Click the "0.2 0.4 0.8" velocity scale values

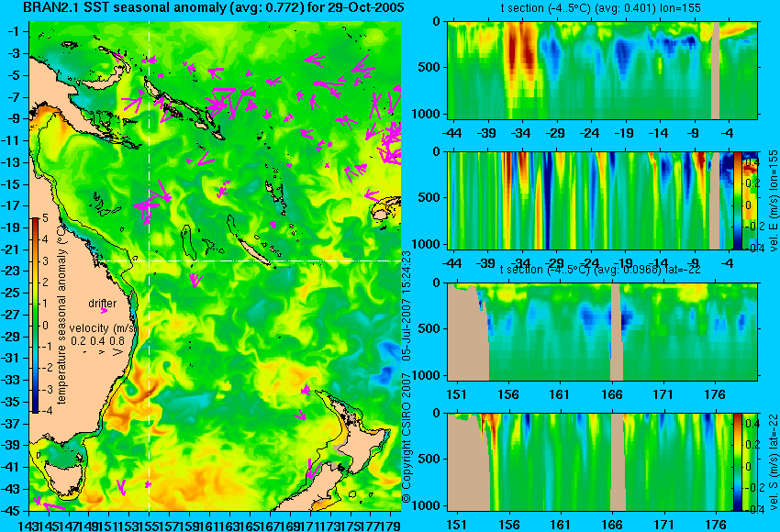coord(97,340)
